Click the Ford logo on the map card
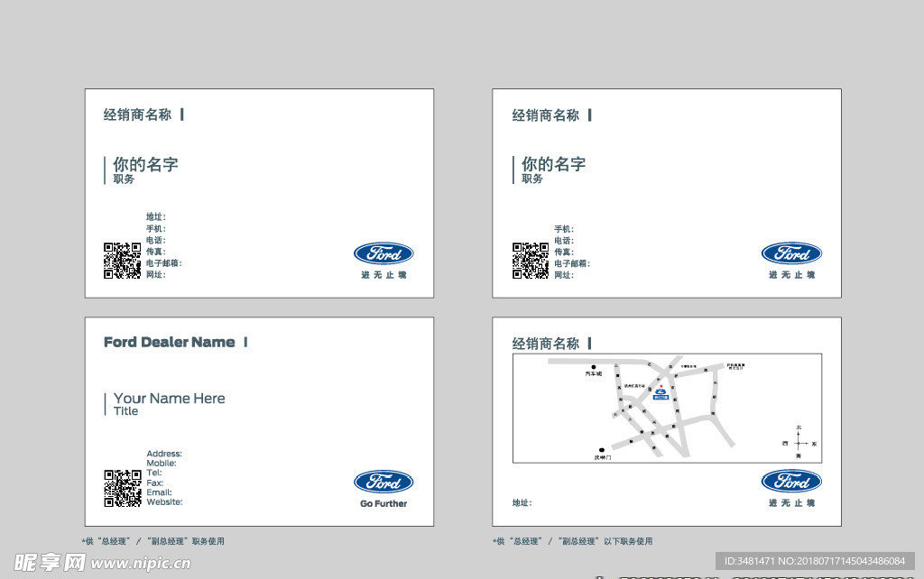This screenshot has height=579, width=924. (x=791, y=482)
